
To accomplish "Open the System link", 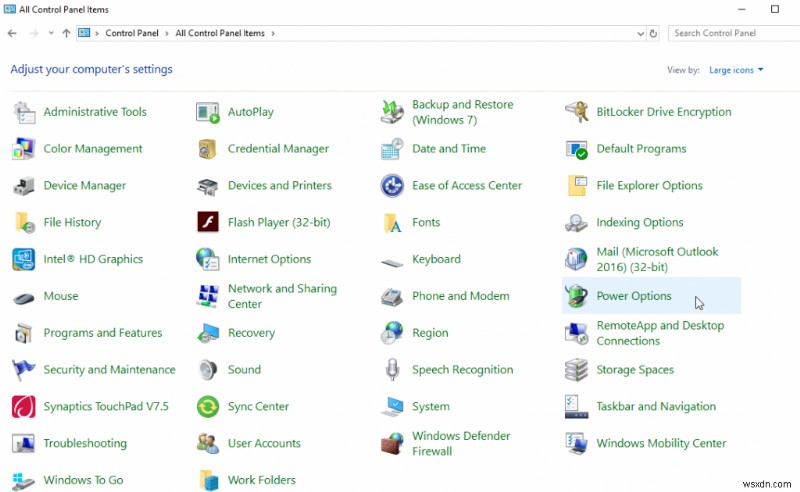I will pyautogui.click(x=431, y=407).
